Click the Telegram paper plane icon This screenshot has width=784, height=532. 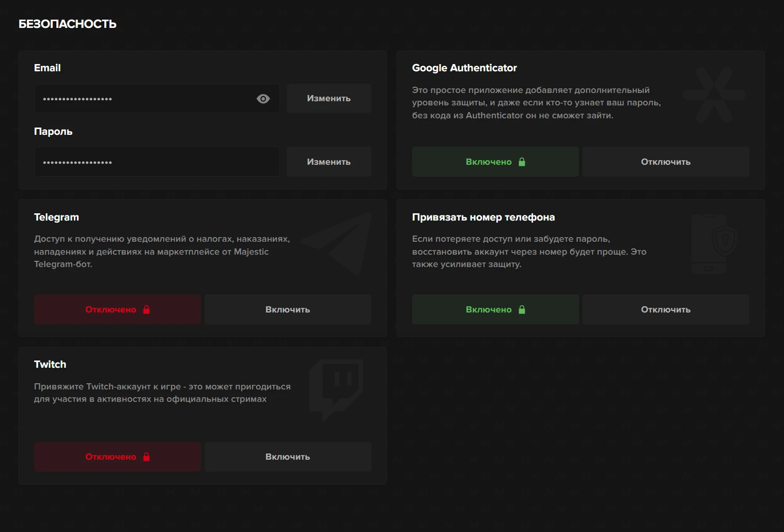coord(338,243)
